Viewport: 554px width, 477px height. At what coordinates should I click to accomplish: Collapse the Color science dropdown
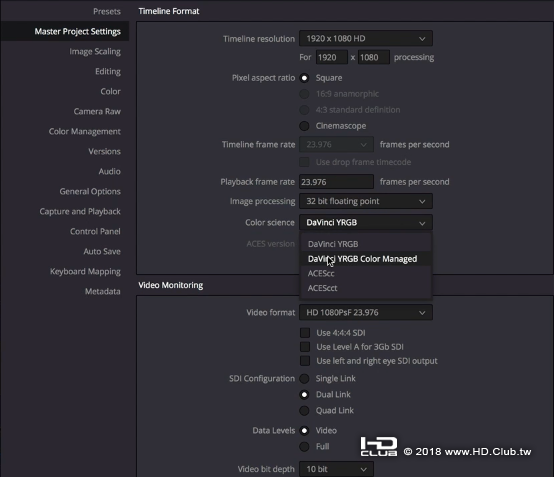[x=366, y=223]
